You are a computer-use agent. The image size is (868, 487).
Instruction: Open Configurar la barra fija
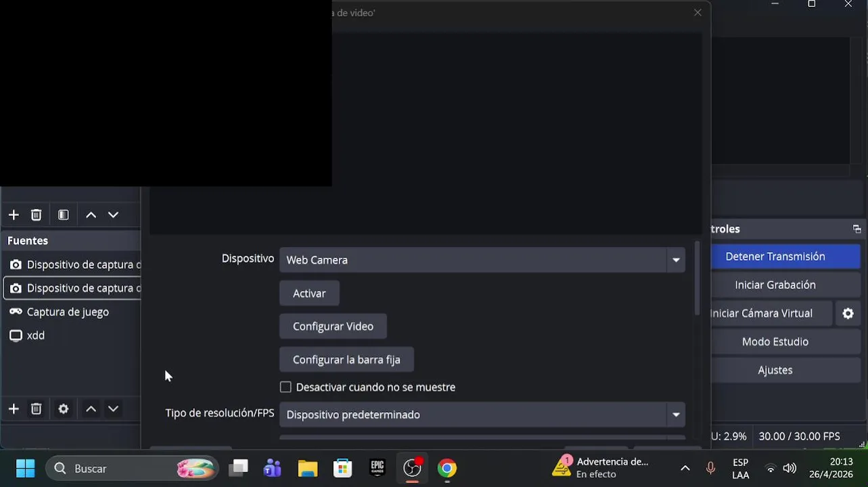(346, 360)
